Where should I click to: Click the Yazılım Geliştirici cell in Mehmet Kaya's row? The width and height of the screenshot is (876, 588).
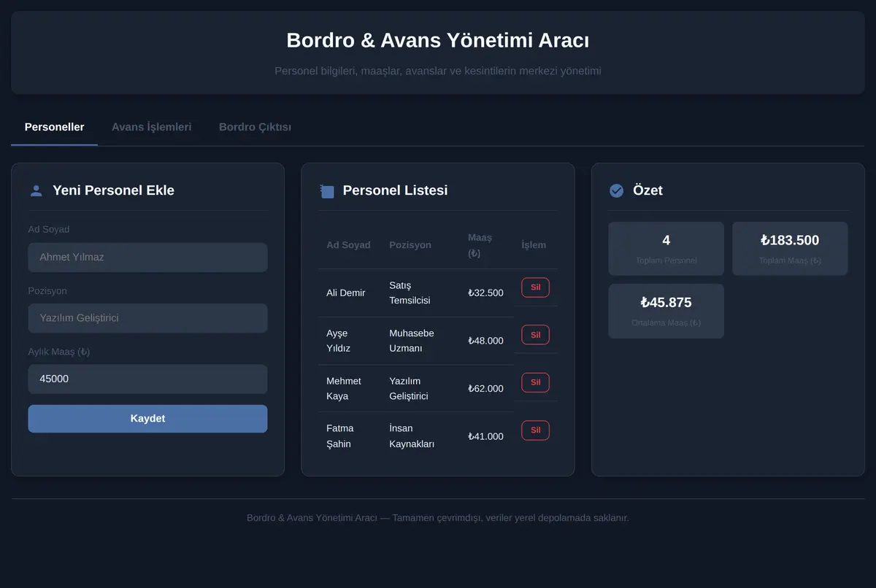tap(420, 388)
